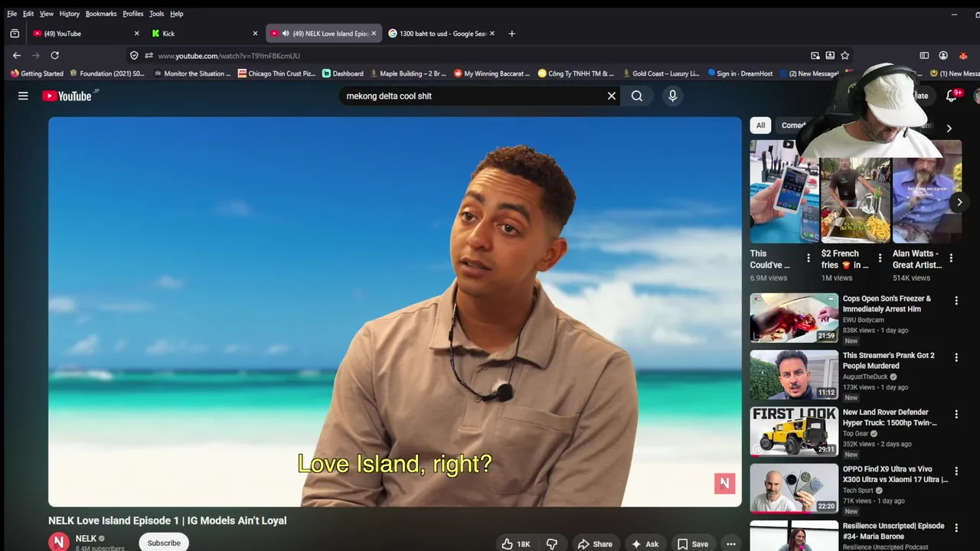Reload the current page

click(x=54, y=55)
